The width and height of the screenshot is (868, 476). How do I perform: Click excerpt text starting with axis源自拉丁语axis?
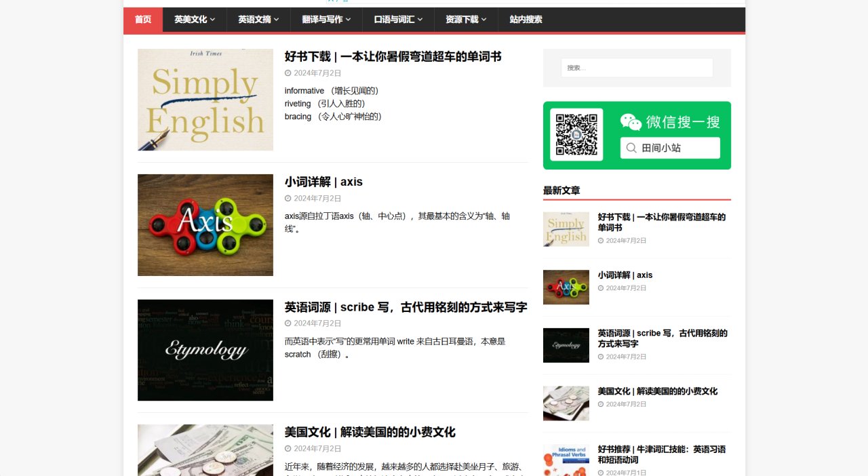tap(397, 222)
